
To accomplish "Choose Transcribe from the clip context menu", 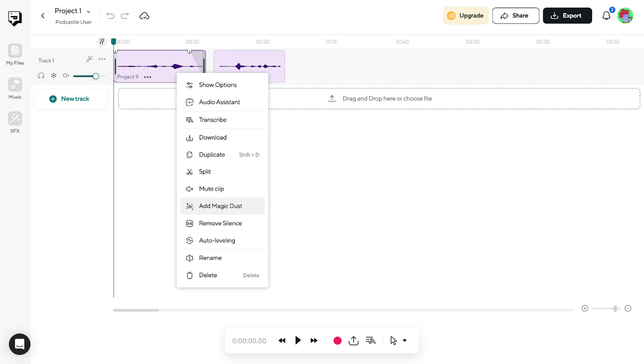I will pyautogui.click(x=213, y=120).
